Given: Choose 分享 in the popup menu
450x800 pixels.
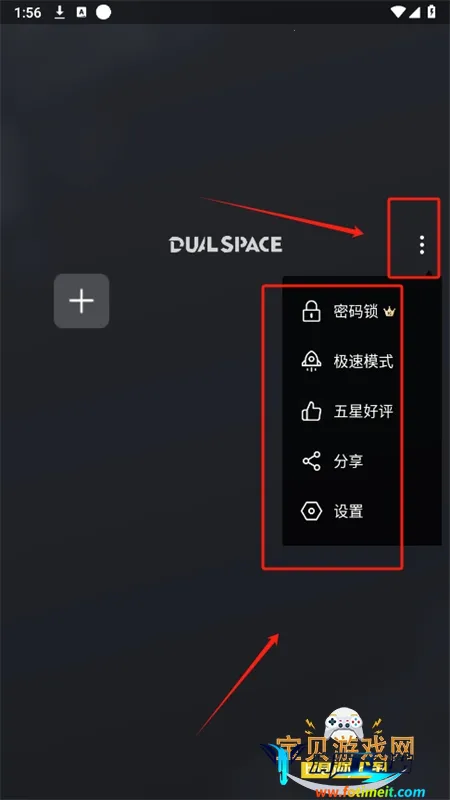Looking at the screenshot, I should [x=348, y=461].
